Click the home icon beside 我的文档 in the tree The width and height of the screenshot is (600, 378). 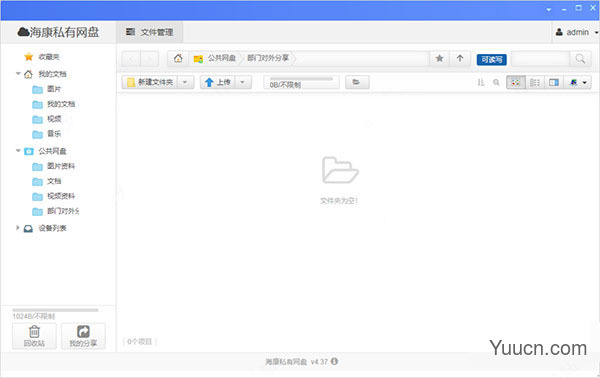[x=28, y=74]
